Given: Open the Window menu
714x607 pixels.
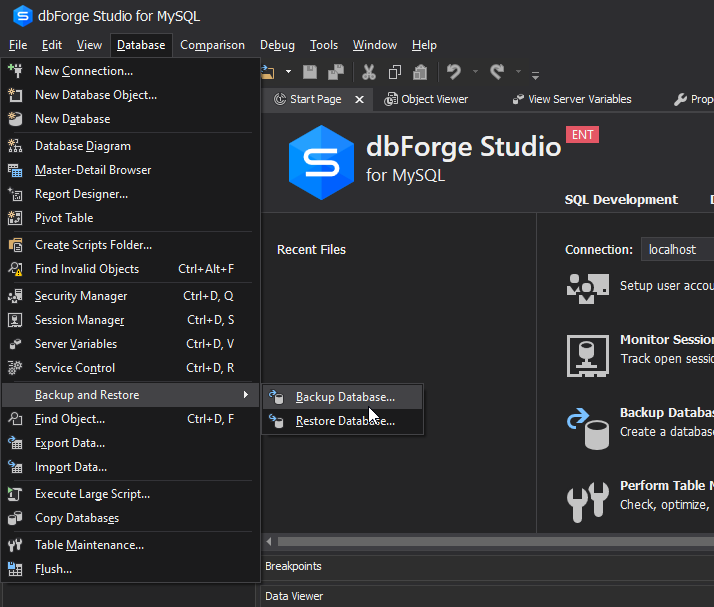Looking at the screenshot, I should tap(375, 45).
